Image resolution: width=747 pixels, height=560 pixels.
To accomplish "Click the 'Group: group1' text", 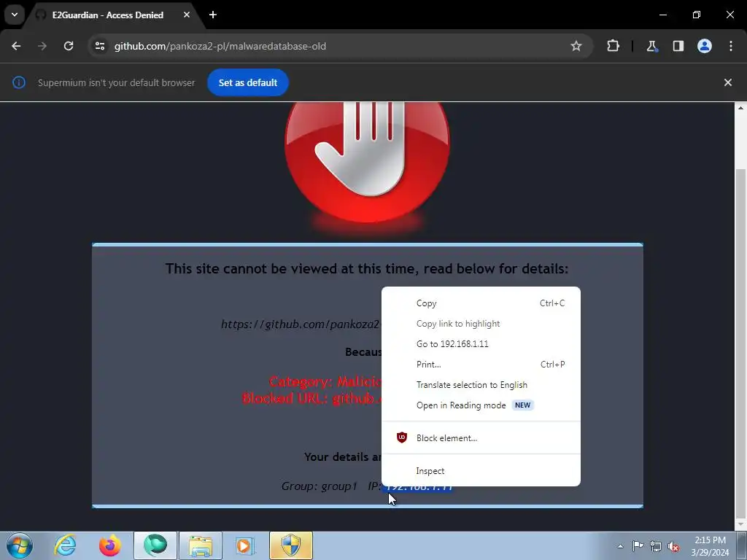I will 319,486.
